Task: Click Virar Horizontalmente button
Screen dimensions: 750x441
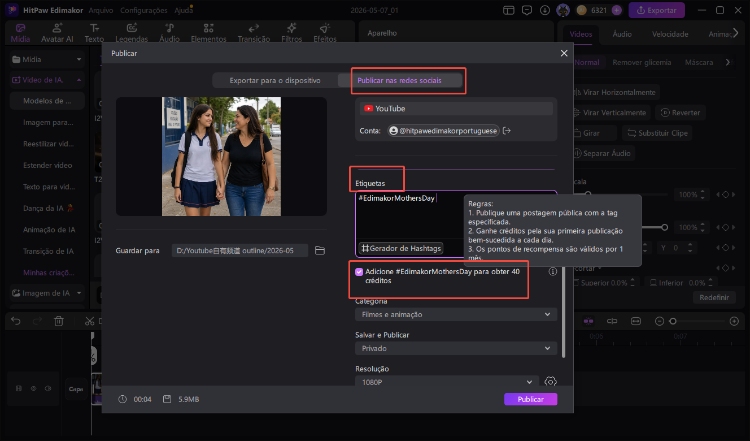Action: point(615,92)
